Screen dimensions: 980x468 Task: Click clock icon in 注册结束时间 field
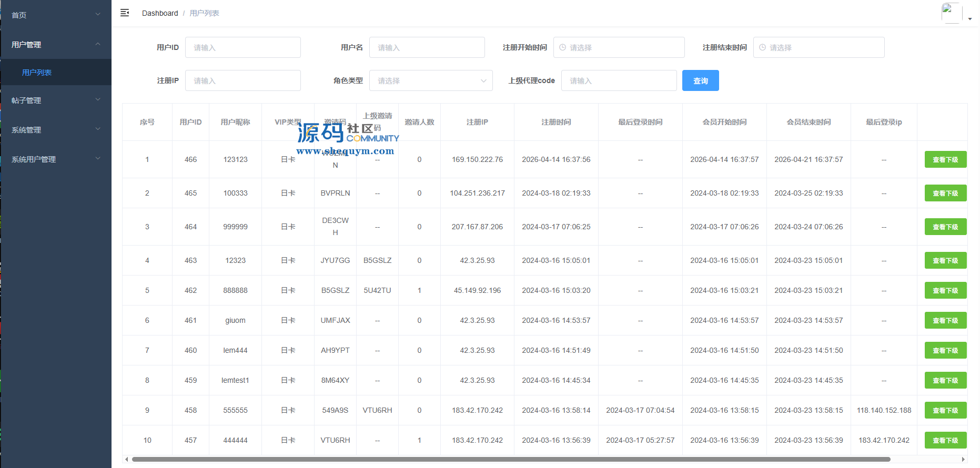(763, 47)
